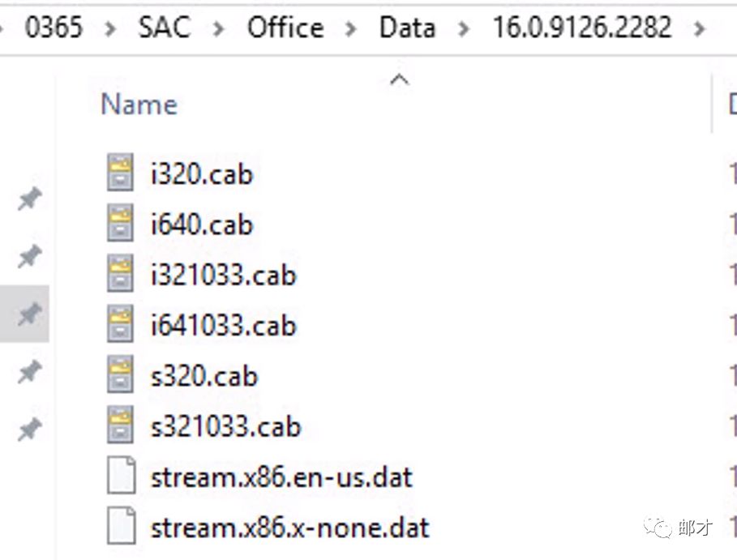
Task: Sort files by the Name column header
Action: tap(139, 105)
